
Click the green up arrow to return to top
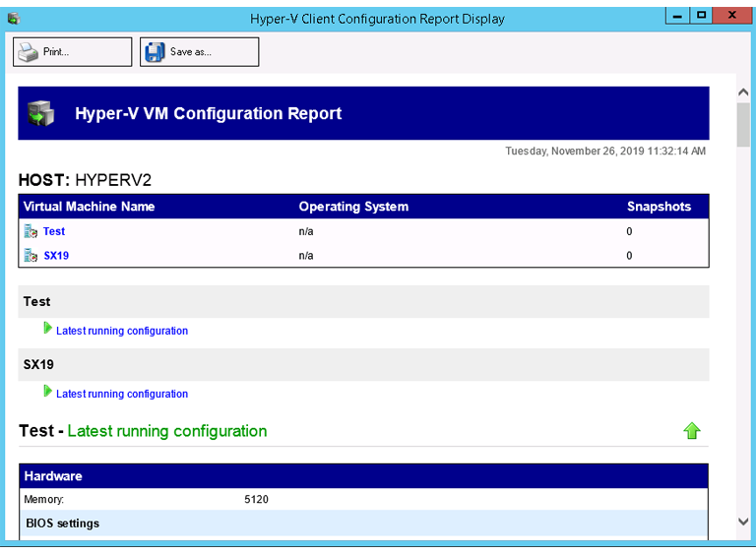692,431
